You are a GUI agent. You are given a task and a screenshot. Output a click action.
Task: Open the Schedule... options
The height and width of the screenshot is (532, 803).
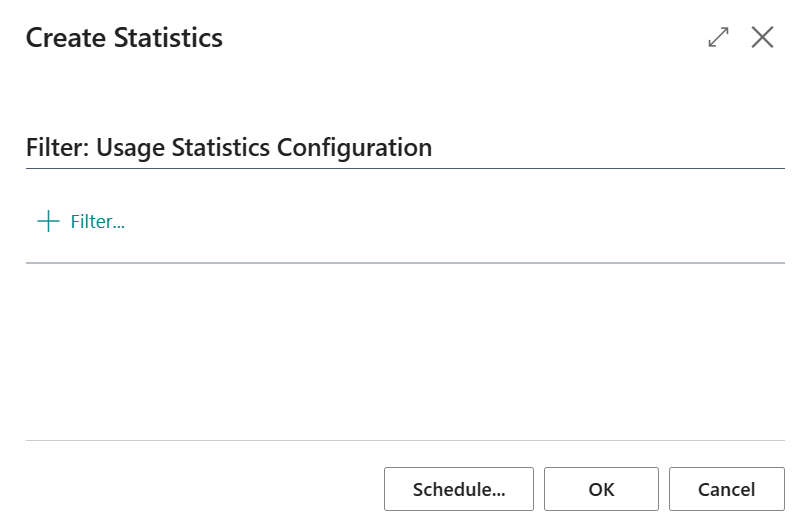[x=459, y=489]
